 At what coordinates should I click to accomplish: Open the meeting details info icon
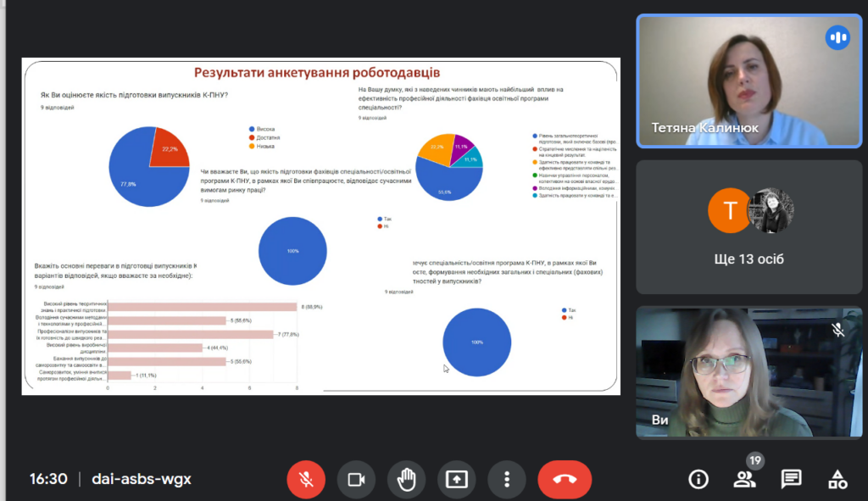[698, 480]
